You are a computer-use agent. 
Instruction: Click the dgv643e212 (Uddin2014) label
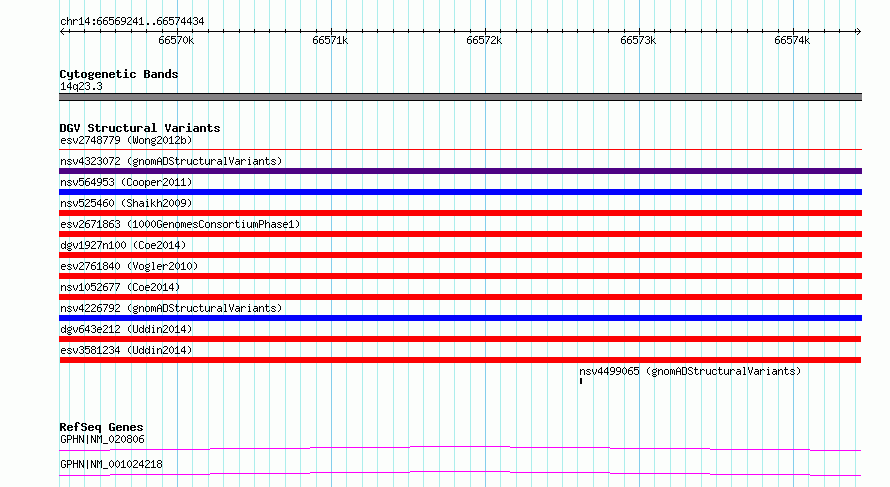click(126, 329)
